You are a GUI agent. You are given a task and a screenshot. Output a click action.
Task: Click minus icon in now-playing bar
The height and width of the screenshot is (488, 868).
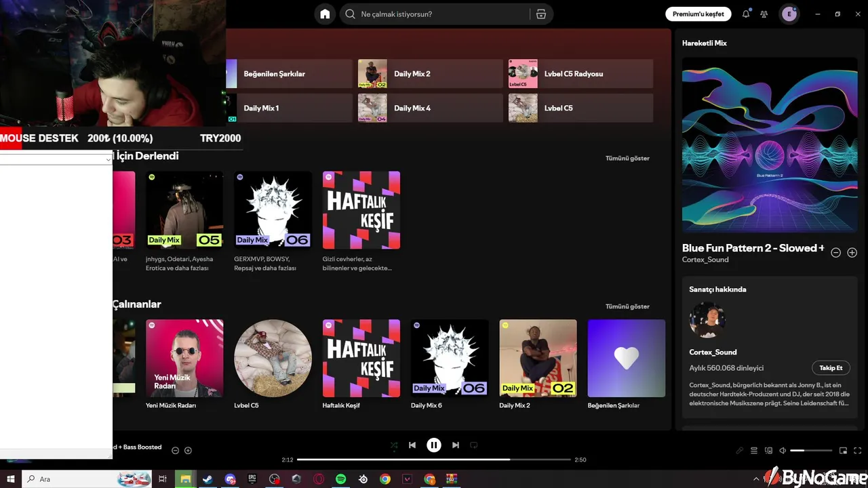tap(175, 451)
